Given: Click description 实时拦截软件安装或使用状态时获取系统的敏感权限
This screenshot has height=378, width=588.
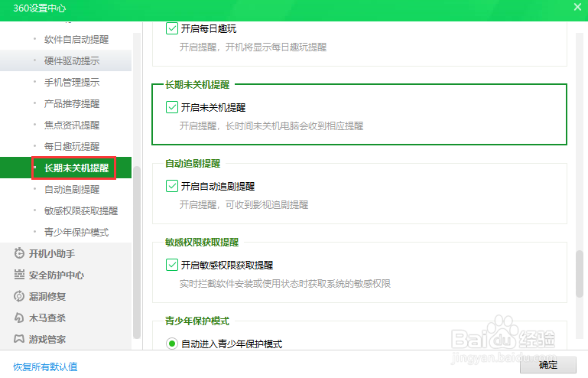Looking at the screenshot, I should pyautogui.click(x=285, y=283).
